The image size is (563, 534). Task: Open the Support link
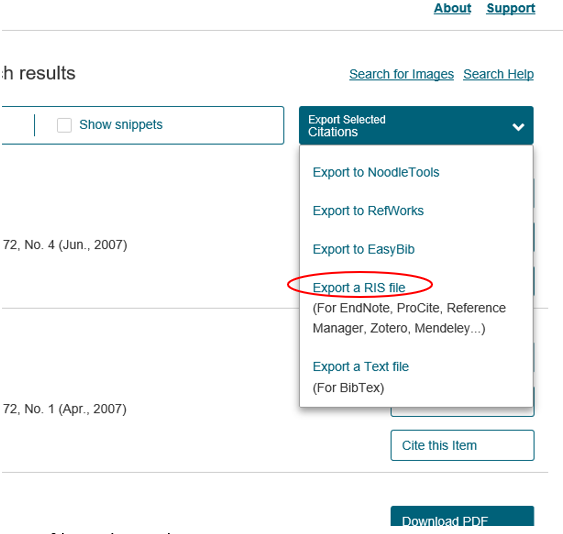point(511,8)
